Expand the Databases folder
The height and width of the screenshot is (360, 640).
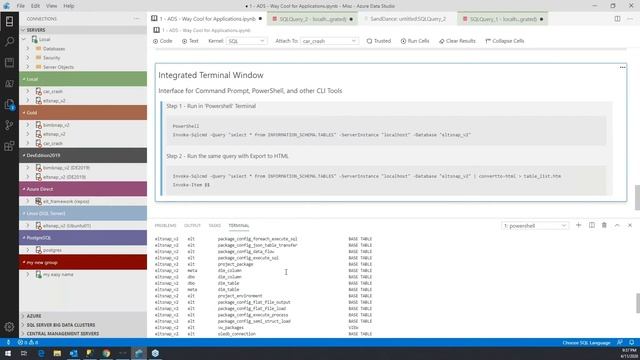tap(28, 49)
